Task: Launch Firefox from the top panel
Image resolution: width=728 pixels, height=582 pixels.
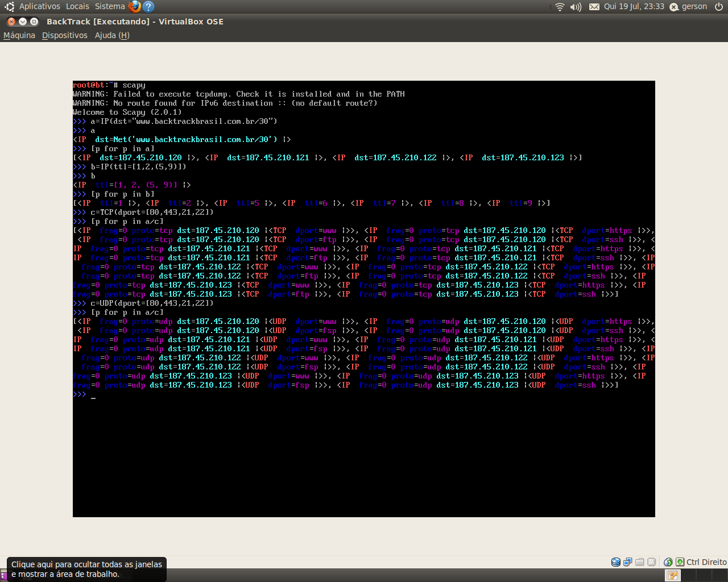Action: click(135, 6)
